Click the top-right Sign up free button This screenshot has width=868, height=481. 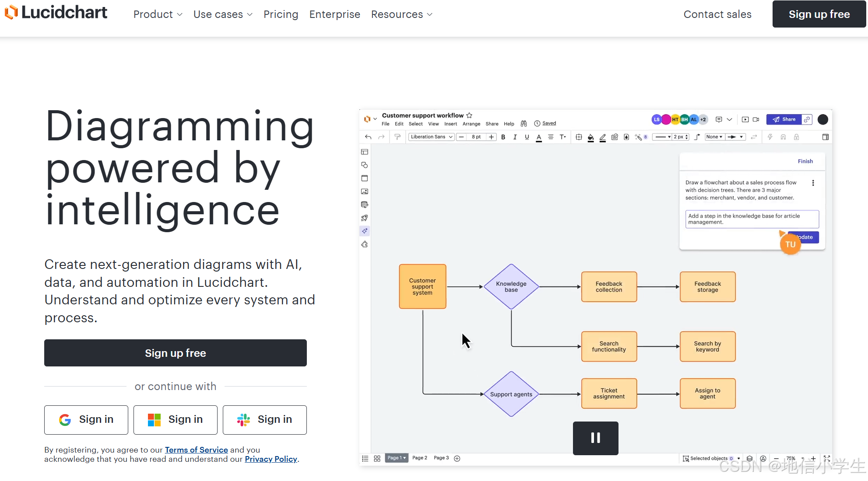click(x=819, y=14)
